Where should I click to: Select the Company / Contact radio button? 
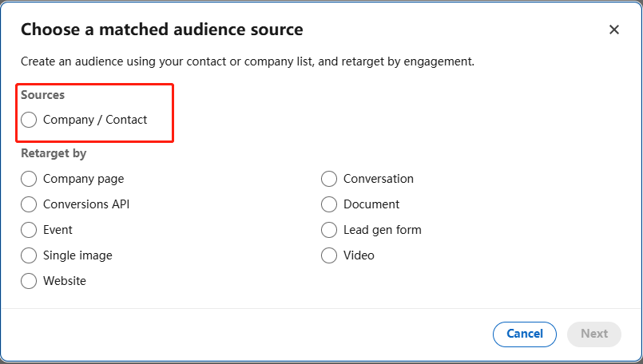pos(29,120)
